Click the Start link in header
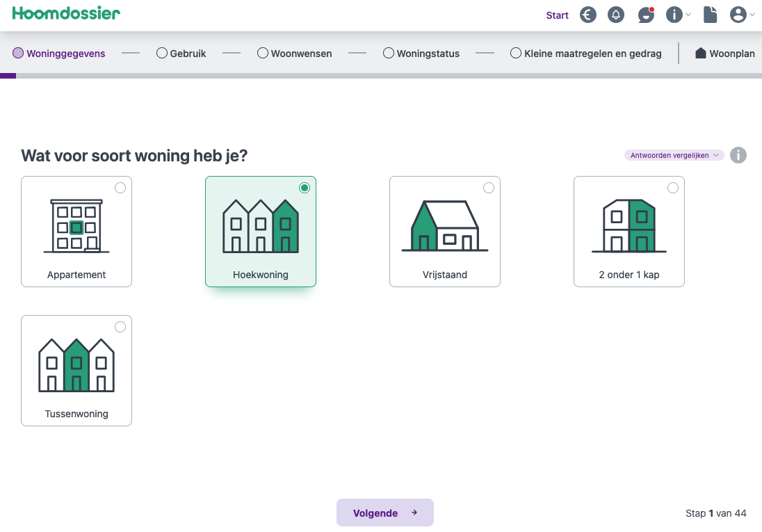Viewport: 762px width, 532px height. coord(557,15)
